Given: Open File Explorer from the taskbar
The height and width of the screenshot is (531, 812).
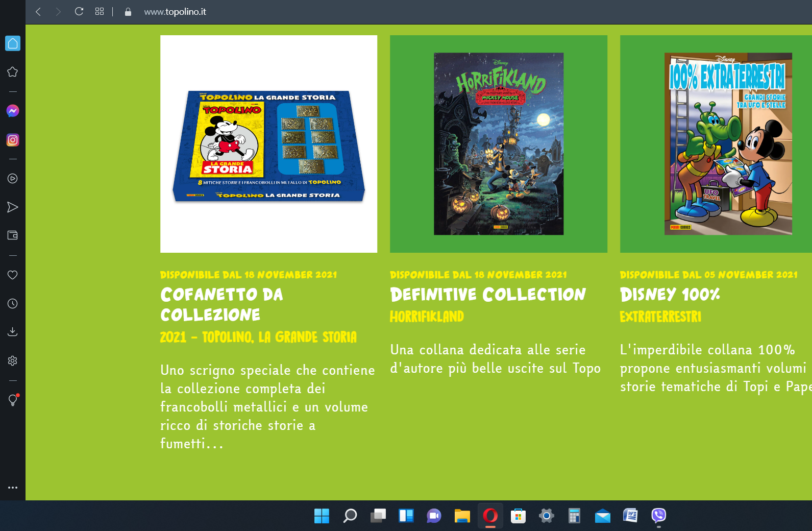Looking at the screenshot, I should 462,516.
